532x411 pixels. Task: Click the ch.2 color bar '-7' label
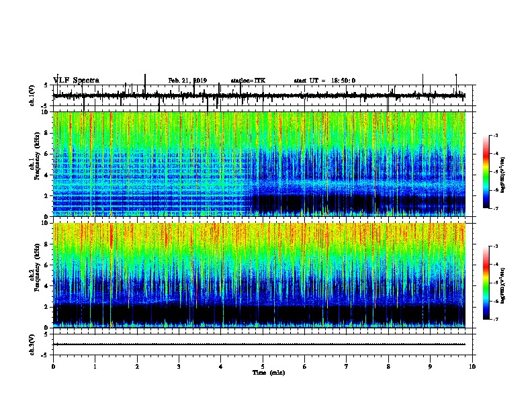(495, 320)
